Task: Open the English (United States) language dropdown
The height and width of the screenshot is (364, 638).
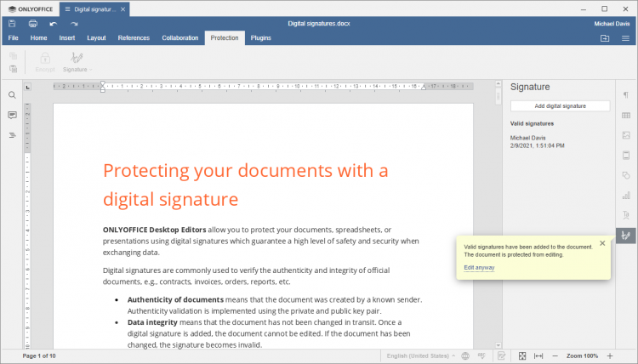Action: (421, 355)
